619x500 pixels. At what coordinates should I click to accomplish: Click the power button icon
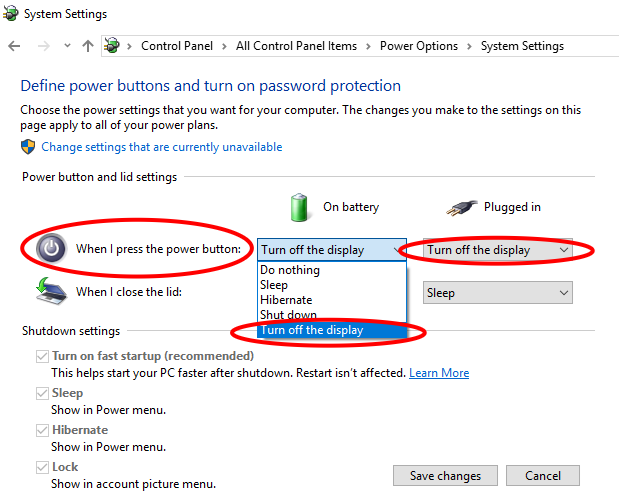tap(51, 249)
